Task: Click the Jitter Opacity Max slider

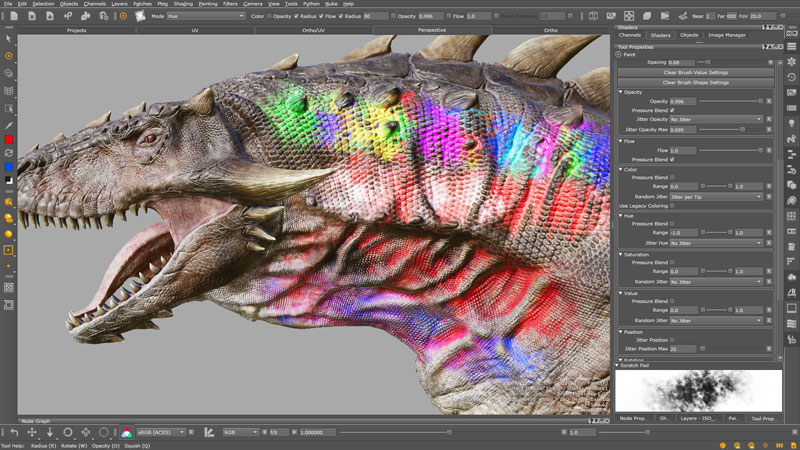Action: [731, 130]
